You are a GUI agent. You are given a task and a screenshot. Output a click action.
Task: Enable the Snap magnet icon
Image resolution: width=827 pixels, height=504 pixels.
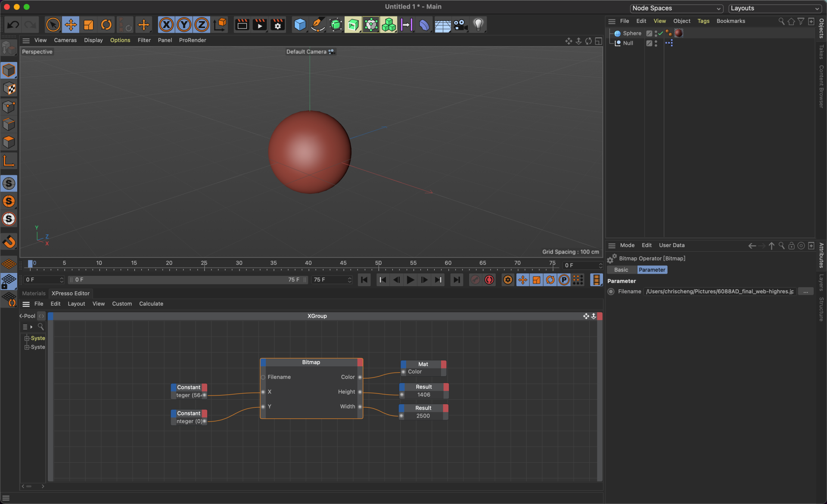9,242
